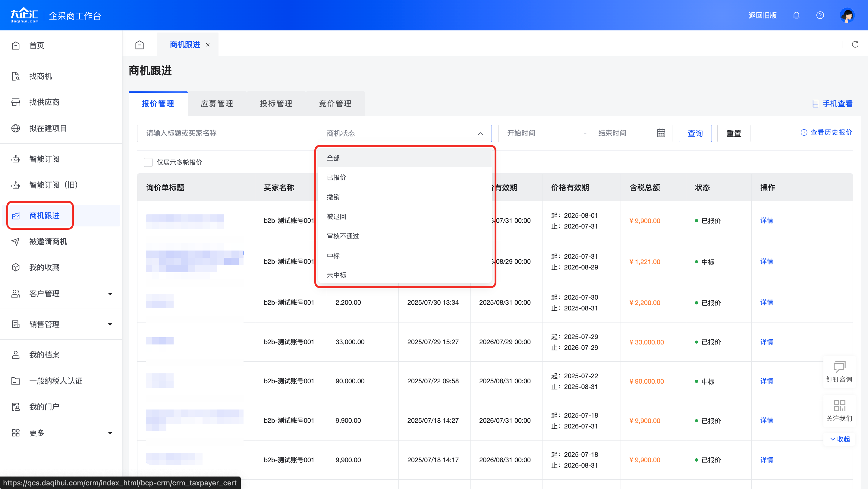
Task: Click the ¥ 33,000.00 total amount
Action: pos(646,342)
